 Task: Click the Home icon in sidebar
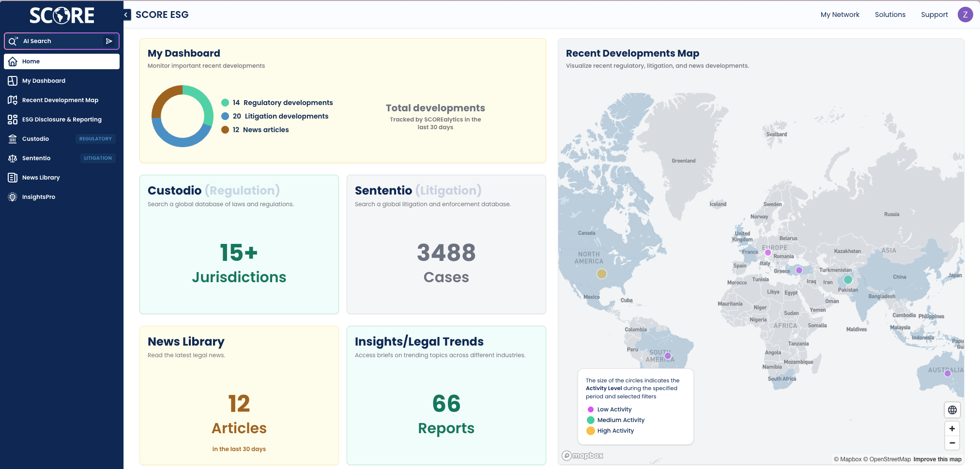(13, 61)
